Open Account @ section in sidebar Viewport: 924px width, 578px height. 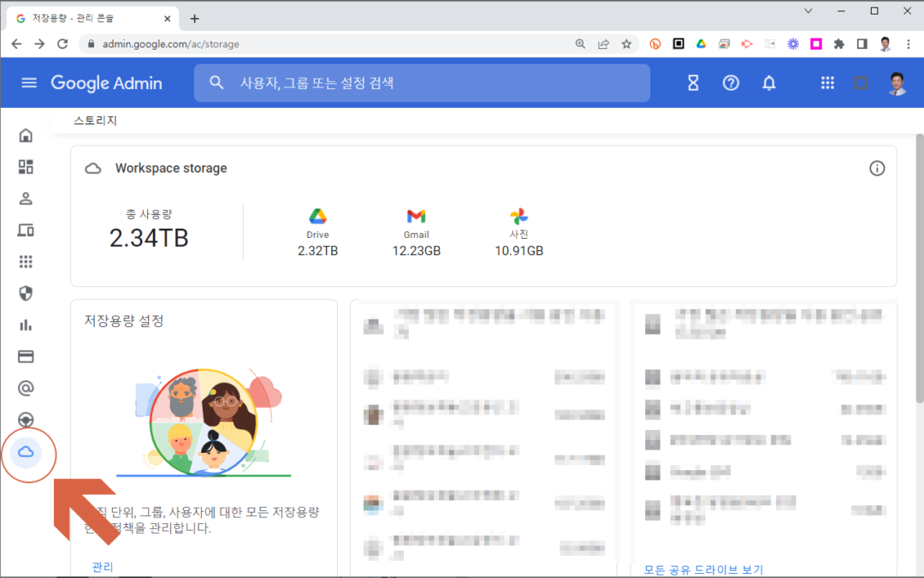(x=26, y=388)
